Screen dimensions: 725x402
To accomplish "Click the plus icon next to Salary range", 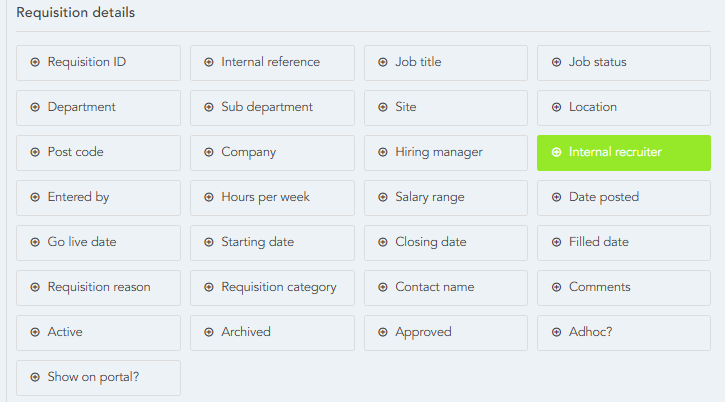I will (x=383, y=197).
